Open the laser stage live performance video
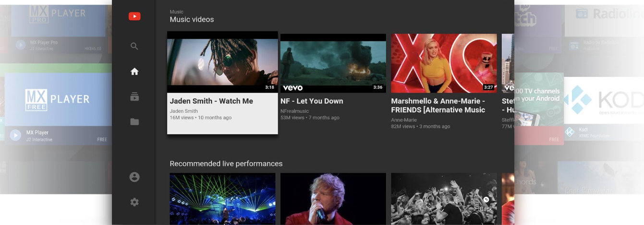This screenshot has width=644, height=225. [x=222, y=199]
